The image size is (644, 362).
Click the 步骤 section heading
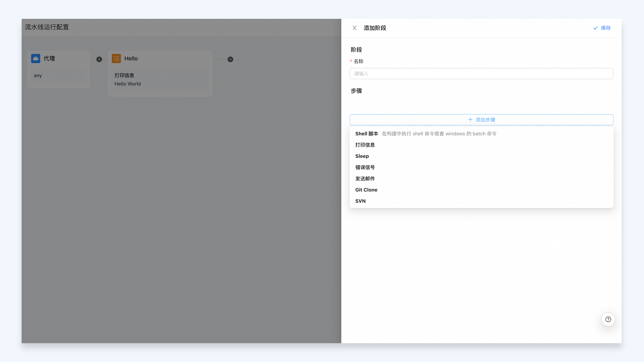click(x=356, y=91)
